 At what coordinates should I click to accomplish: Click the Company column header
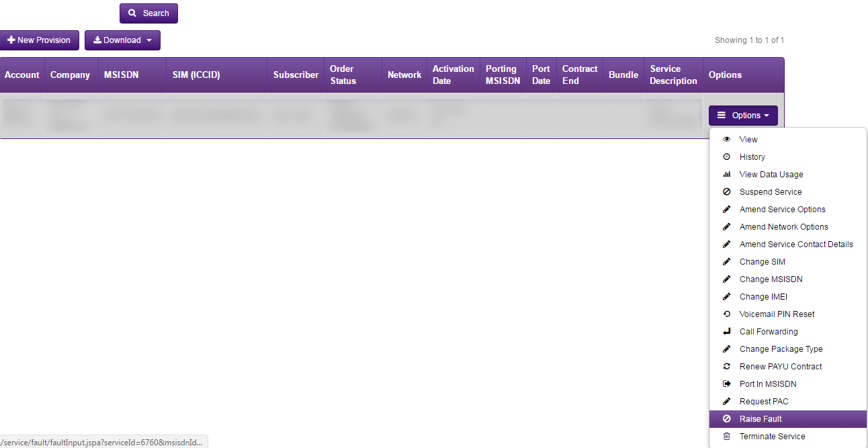click(70, 75)
